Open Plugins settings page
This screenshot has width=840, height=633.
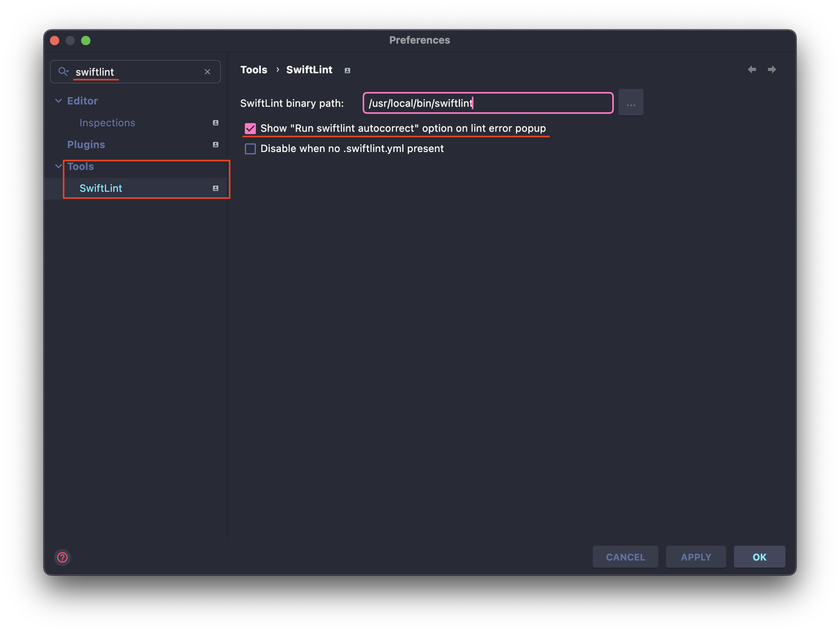[86, 145]
